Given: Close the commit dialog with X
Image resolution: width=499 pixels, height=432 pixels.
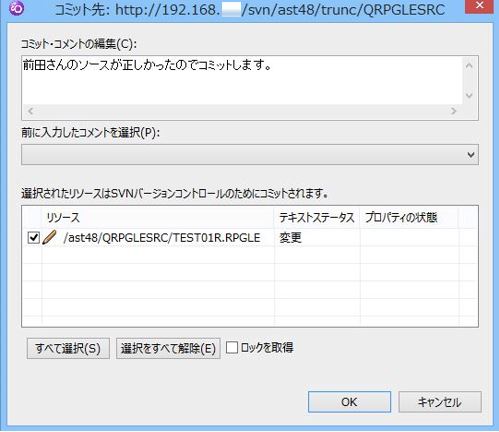Looking at the screenshot, I should click(x=479, y=6).
